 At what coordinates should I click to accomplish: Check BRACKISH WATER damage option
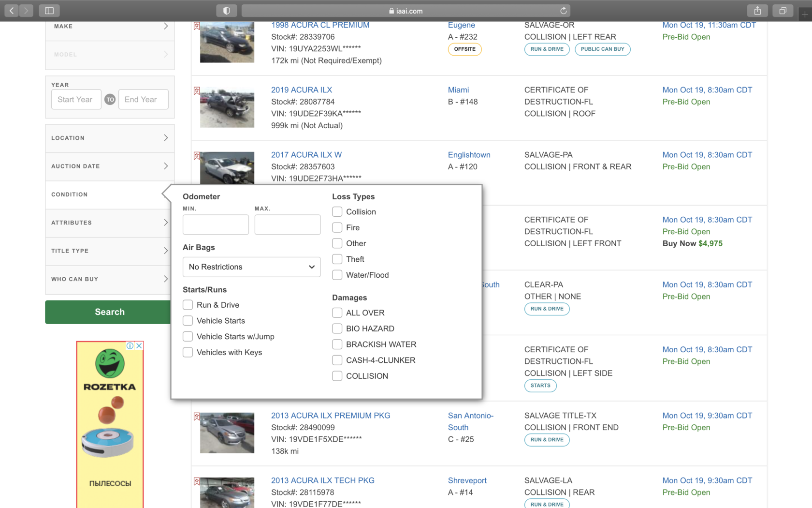click(x=337, y=344)
